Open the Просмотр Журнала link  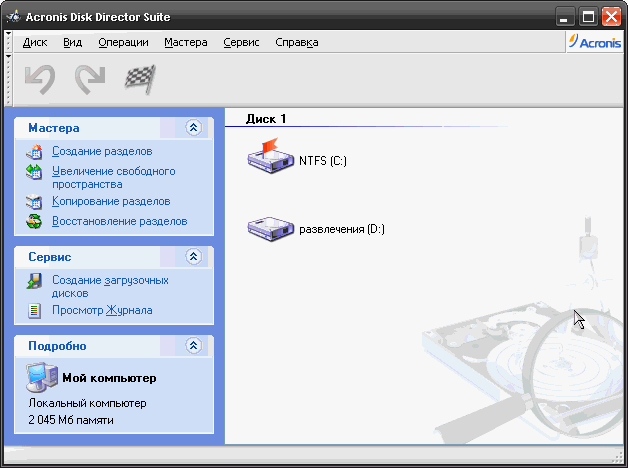(102, 310)
